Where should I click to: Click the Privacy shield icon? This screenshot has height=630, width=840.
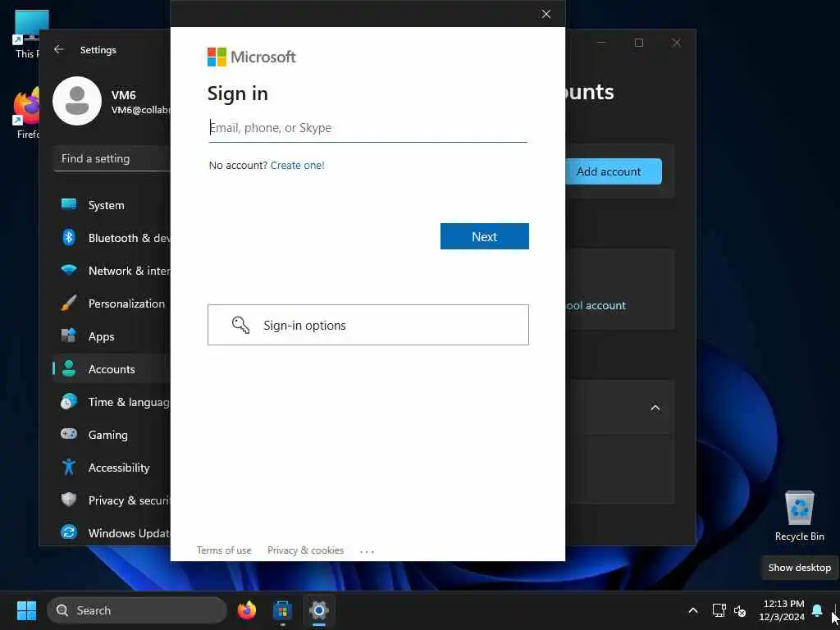(x=69, y=500)
